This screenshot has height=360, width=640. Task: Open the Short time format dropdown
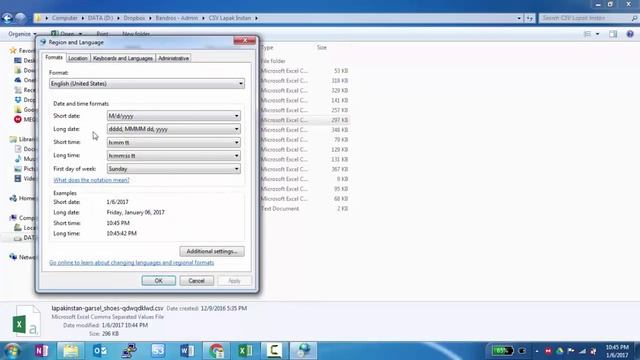[236, 142]
